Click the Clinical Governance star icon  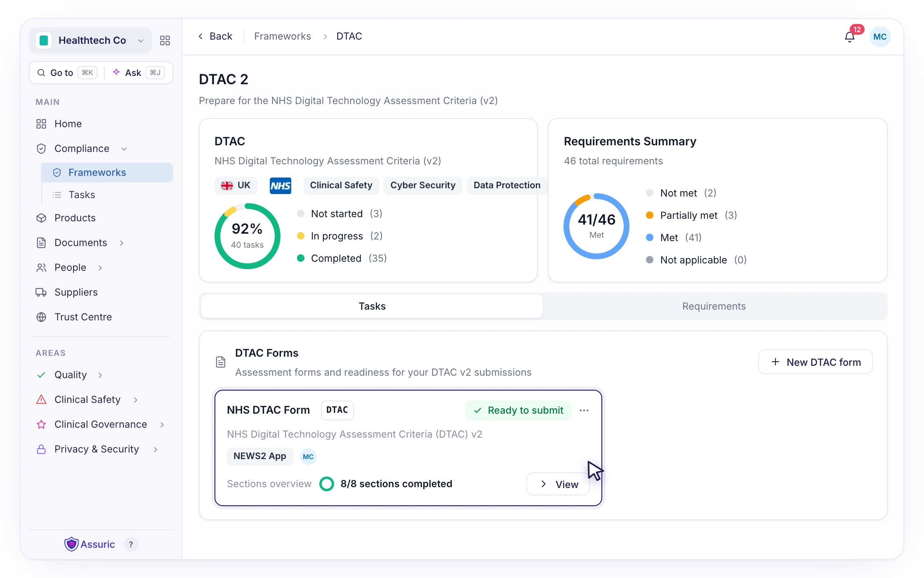pos(41,424)
